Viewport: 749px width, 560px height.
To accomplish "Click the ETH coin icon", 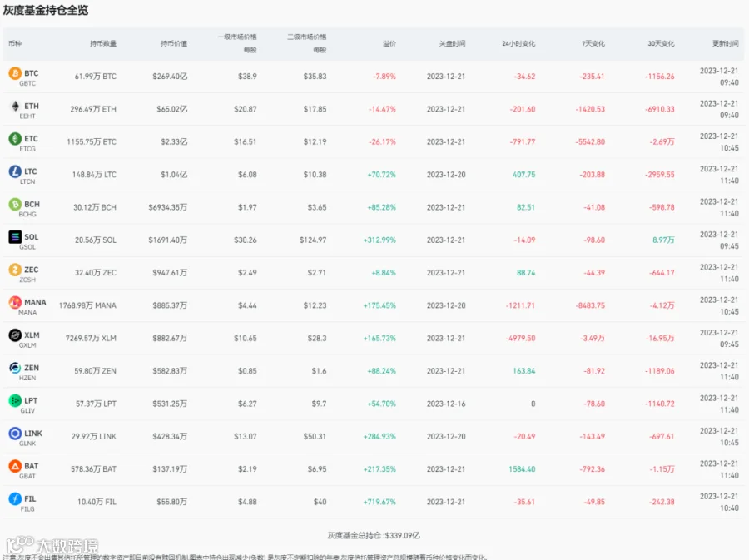I will [x=15, y=106].
